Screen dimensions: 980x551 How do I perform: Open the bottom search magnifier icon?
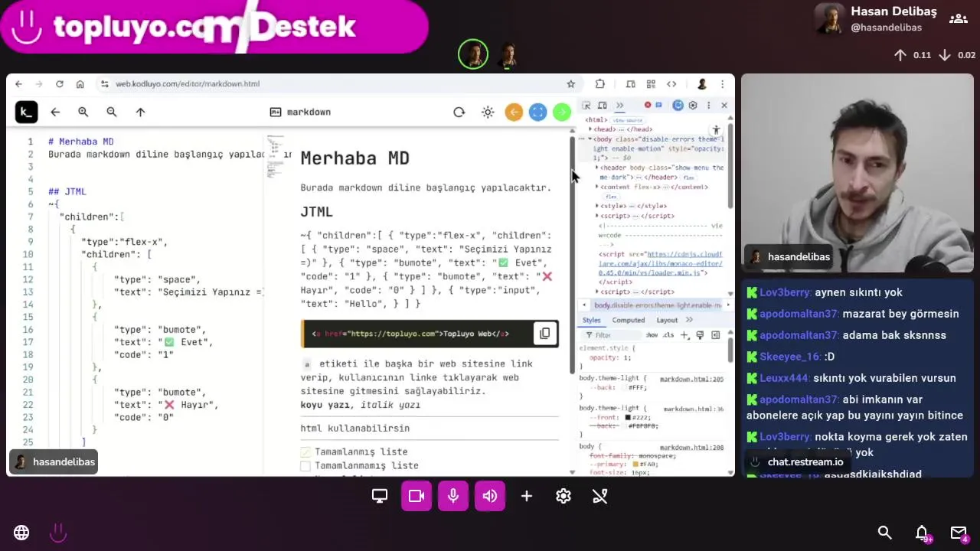pyautogui.click(x=885, y=533)
